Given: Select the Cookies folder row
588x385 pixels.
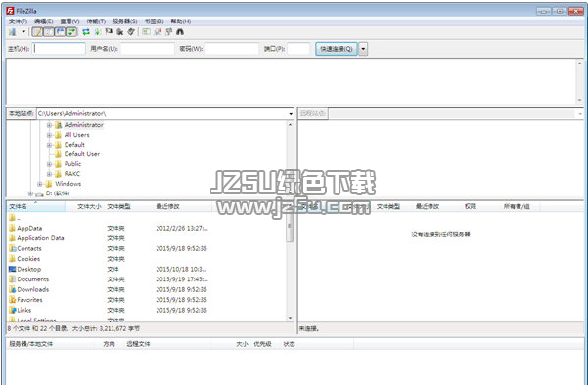Looking at the screenshot, I should (146, 259).
